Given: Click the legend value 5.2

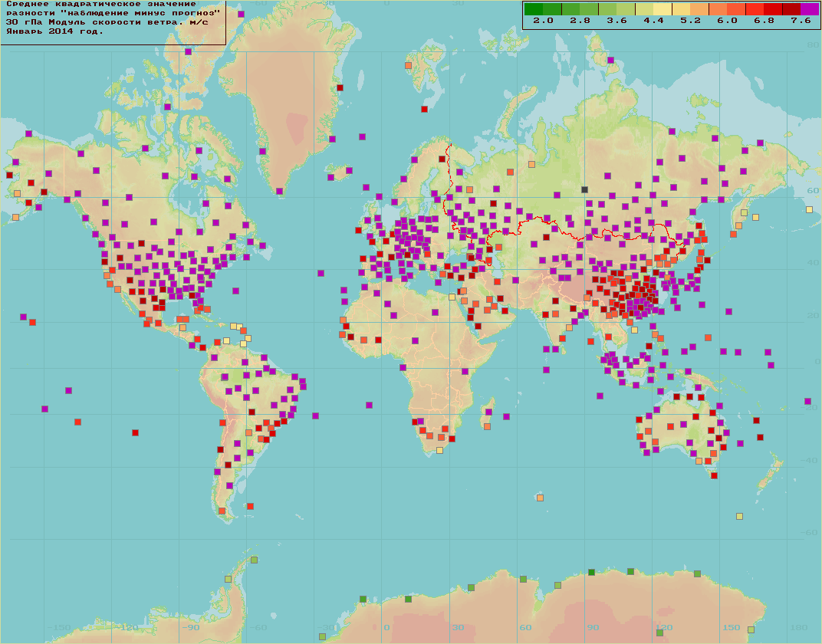Looking at the screenshot, I should (x=690, y=21).
